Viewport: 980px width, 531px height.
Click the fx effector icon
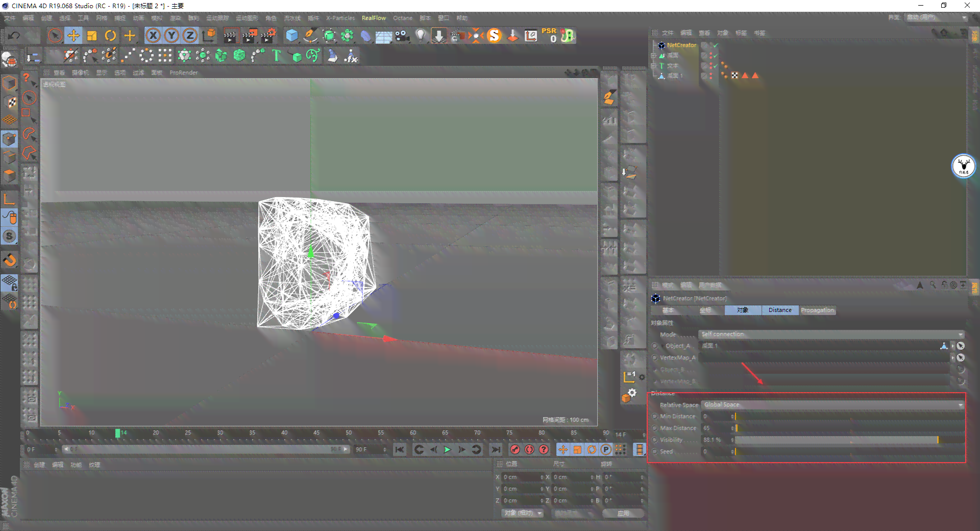(x=351, y=55)
